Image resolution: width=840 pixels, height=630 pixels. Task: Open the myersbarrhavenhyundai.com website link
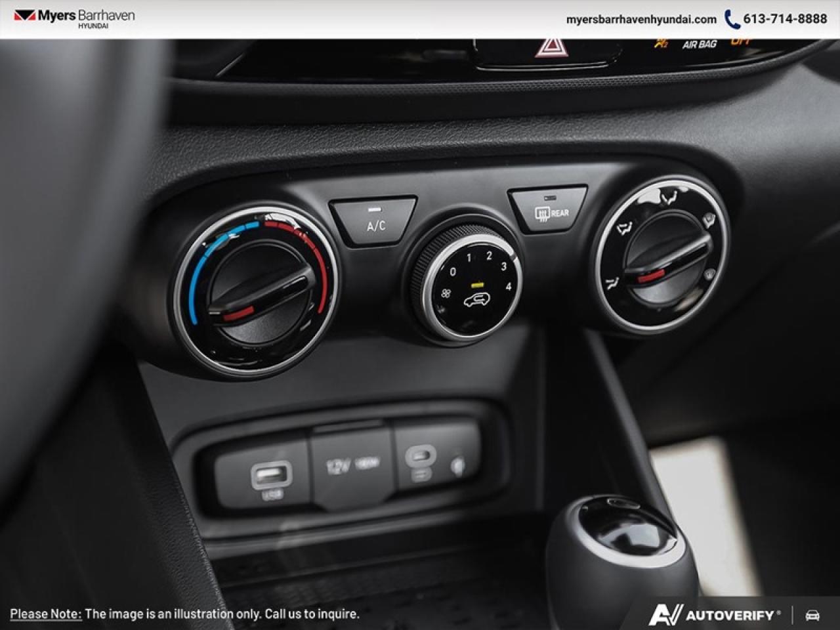(642, 19)
